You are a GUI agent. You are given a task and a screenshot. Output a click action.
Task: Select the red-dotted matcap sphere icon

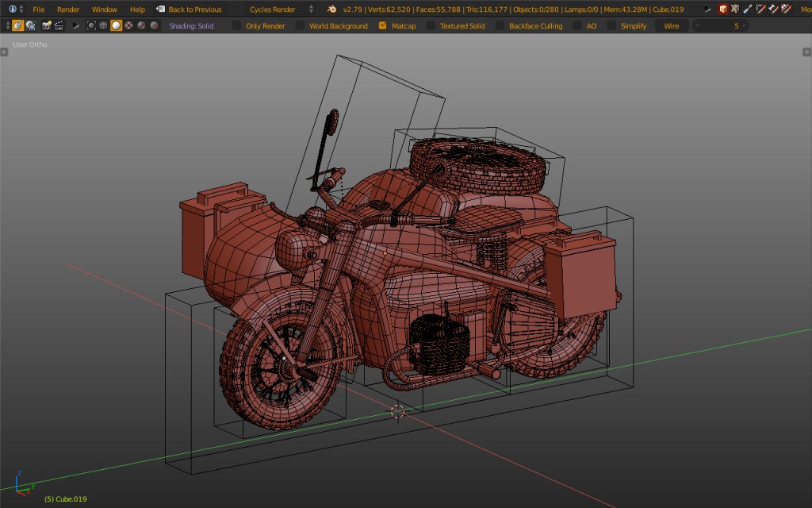tap(128, 25)
